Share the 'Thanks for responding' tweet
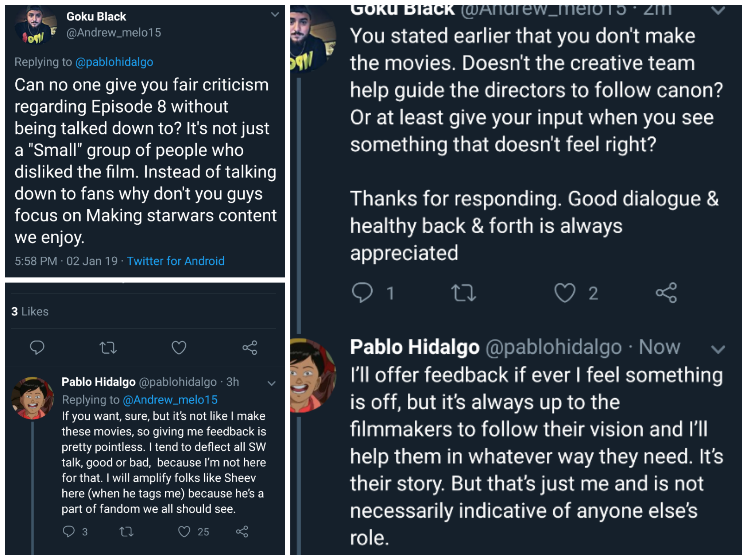Screen dimensions: 747x560 (666, 293)
